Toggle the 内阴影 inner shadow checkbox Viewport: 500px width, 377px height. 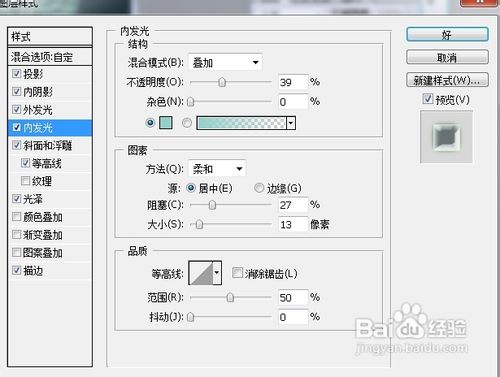click(x=16, y=91)
